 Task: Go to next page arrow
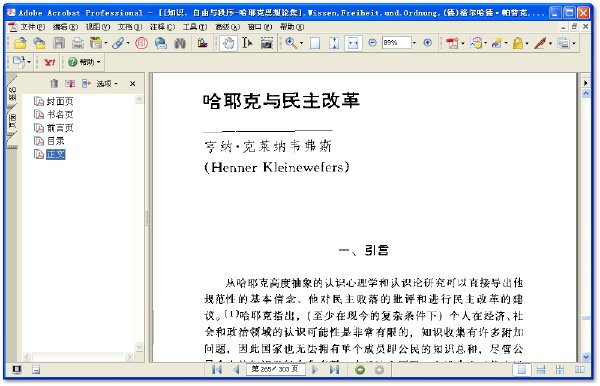(315, 370)
